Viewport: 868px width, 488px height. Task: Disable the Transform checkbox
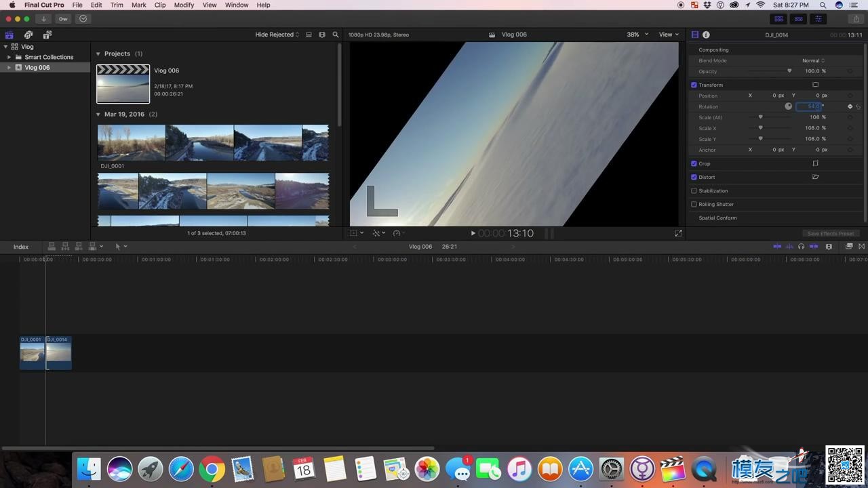[x=694, y=85]
